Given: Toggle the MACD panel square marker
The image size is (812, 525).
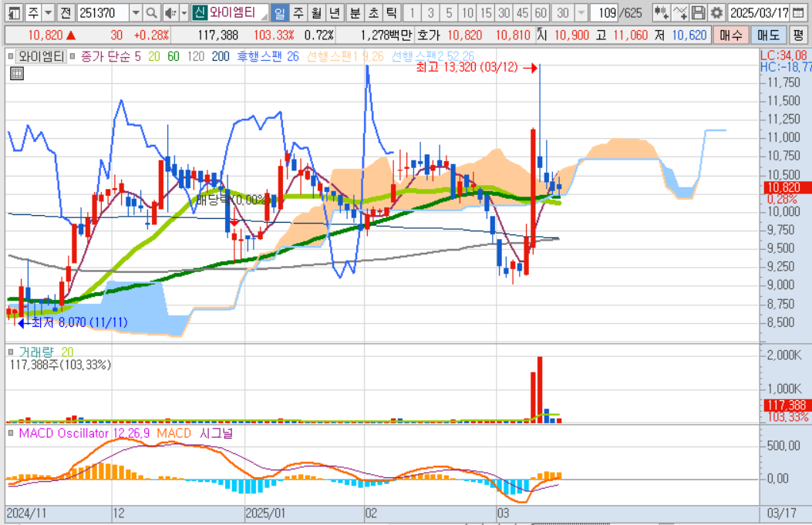Looking at the screenshot, I should coord(10,432).
